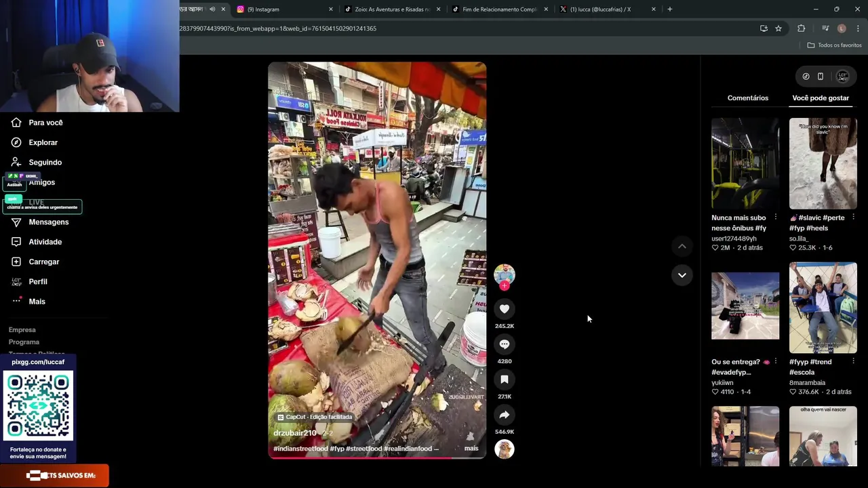Viewport: 868px width, 488px height.
Task: Click the #realindianfood hashtag
Action: tap(408, 449)
